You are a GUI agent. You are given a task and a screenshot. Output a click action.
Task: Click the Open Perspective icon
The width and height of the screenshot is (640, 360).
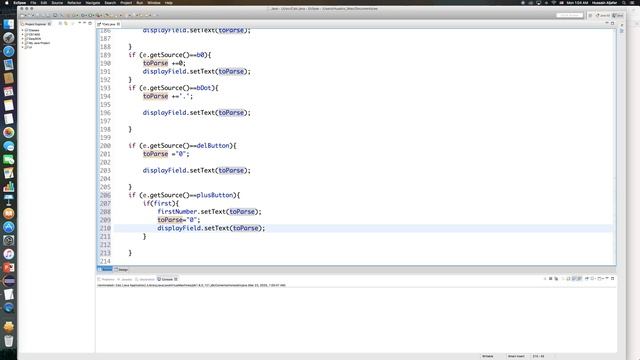(x=590, y=15)
